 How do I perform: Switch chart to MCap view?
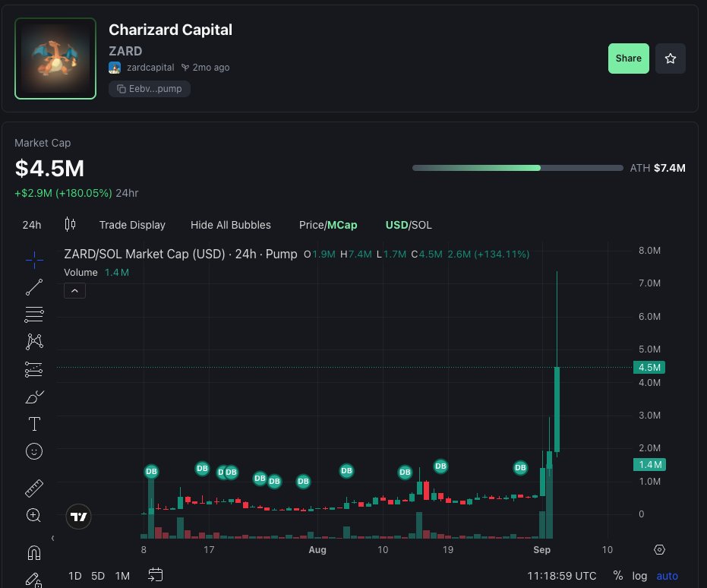(x=342, y=225)
